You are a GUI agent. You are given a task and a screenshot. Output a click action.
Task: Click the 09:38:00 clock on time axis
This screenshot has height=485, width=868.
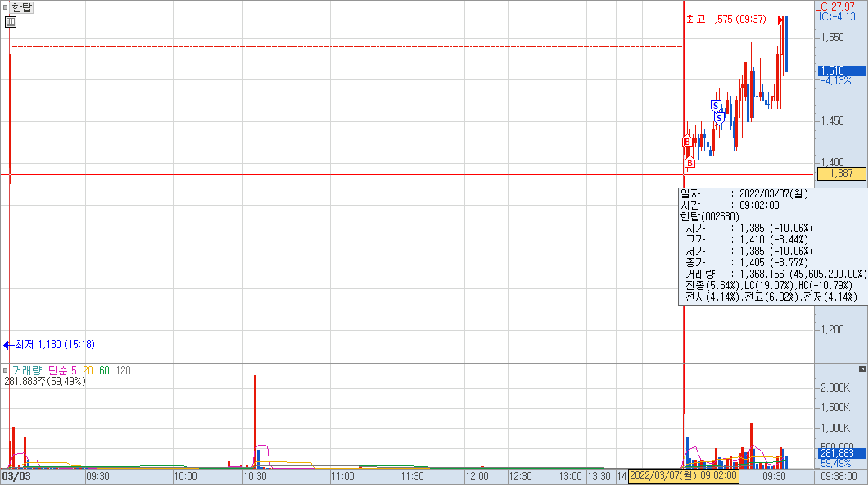[839, 476]
